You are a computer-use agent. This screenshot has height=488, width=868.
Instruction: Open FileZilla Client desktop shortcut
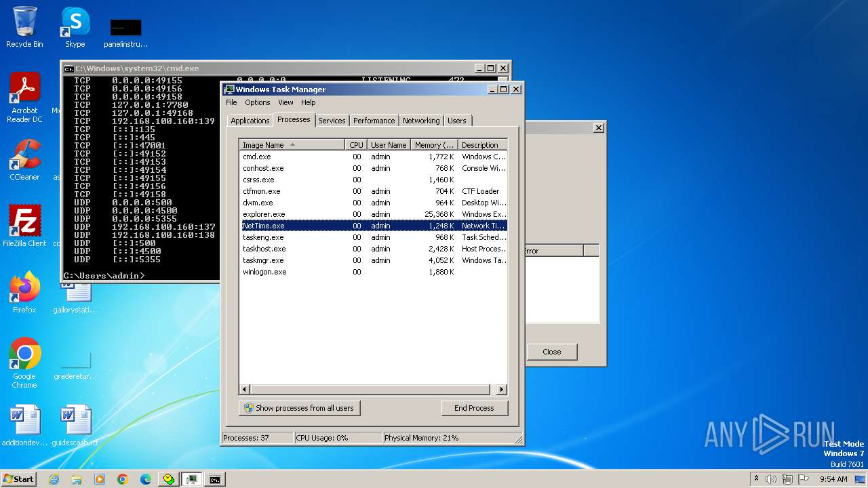click(24, 226)
